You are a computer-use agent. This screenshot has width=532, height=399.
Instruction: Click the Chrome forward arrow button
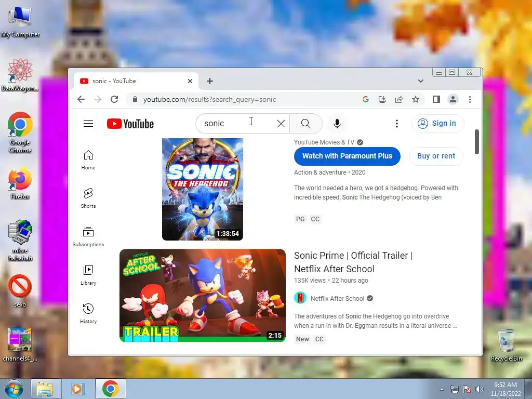coord(98,99)
